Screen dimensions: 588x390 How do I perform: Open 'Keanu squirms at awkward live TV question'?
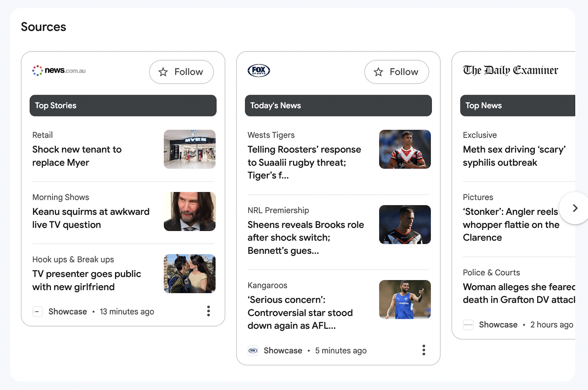pyautogui.click(x=91, y=218)
